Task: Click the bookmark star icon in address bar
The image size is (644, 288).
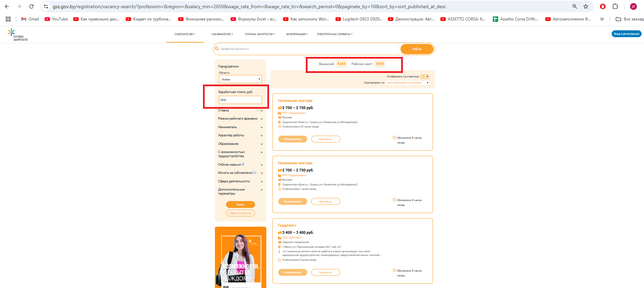Action: tap(586, 6)
